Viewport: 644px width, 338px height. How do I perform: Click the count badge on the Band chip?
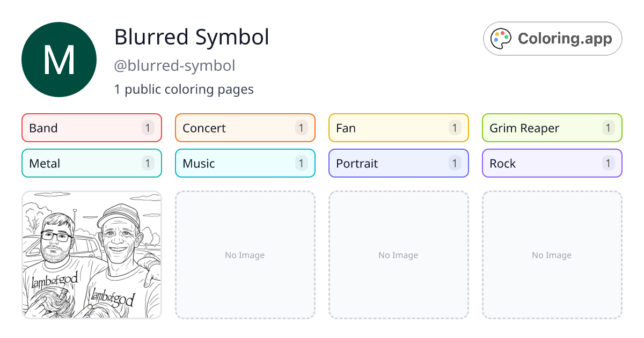(x=147, y=128)
